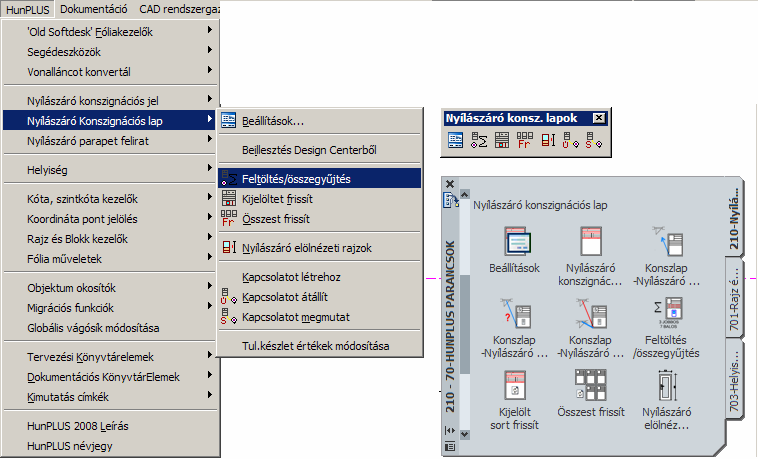Screen dimensions: 758x459
Task: Choose Kapcsolatot létrehoz
Action: [x=320, y=277]
